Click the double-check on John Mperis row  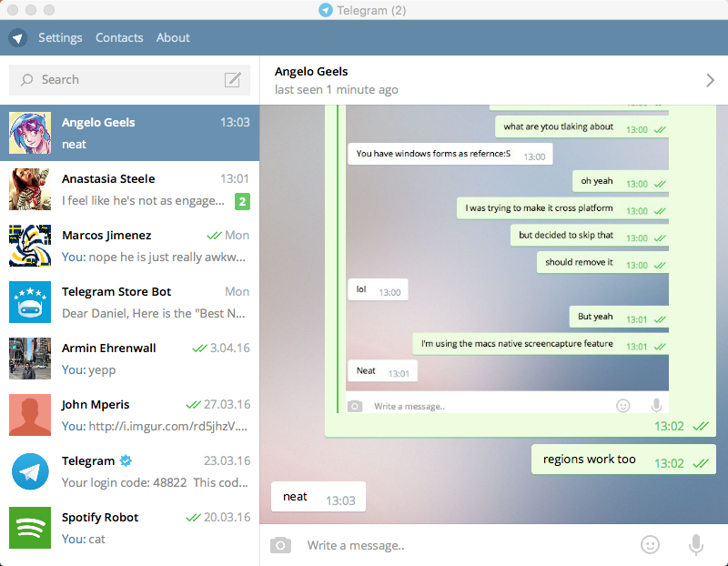tap(193, 404)
